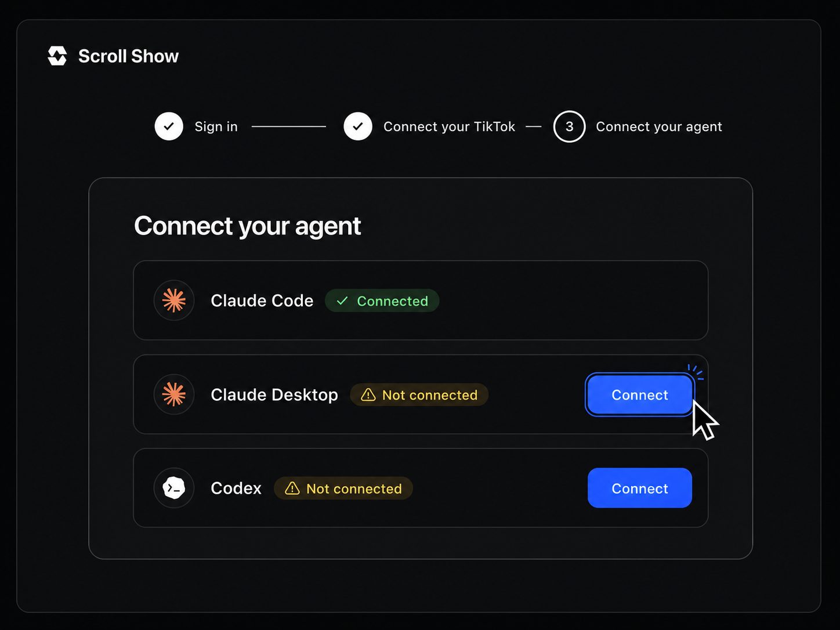Click Codex's Not connected badge

tap(343, 488)
